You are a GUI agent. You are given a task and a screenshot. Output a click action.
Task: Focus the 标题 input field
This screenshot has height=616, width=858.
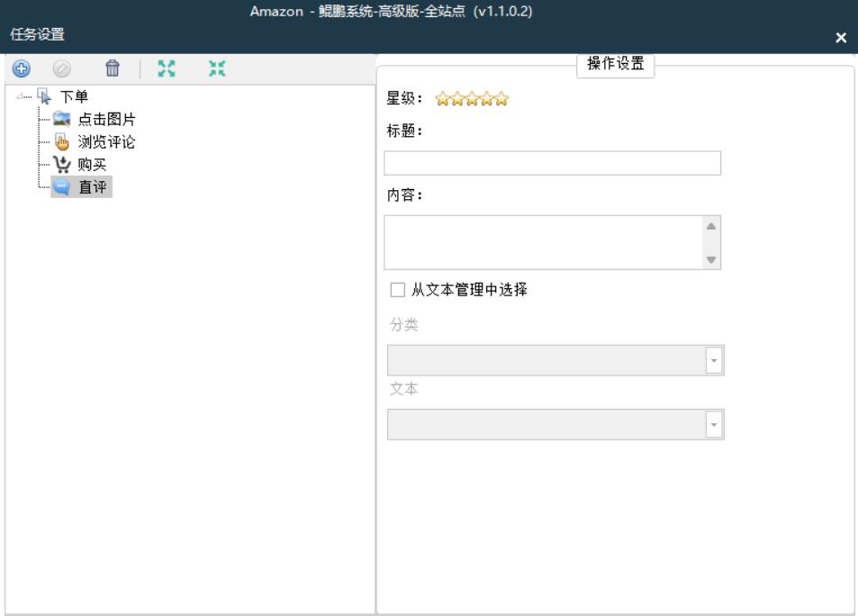552,163
